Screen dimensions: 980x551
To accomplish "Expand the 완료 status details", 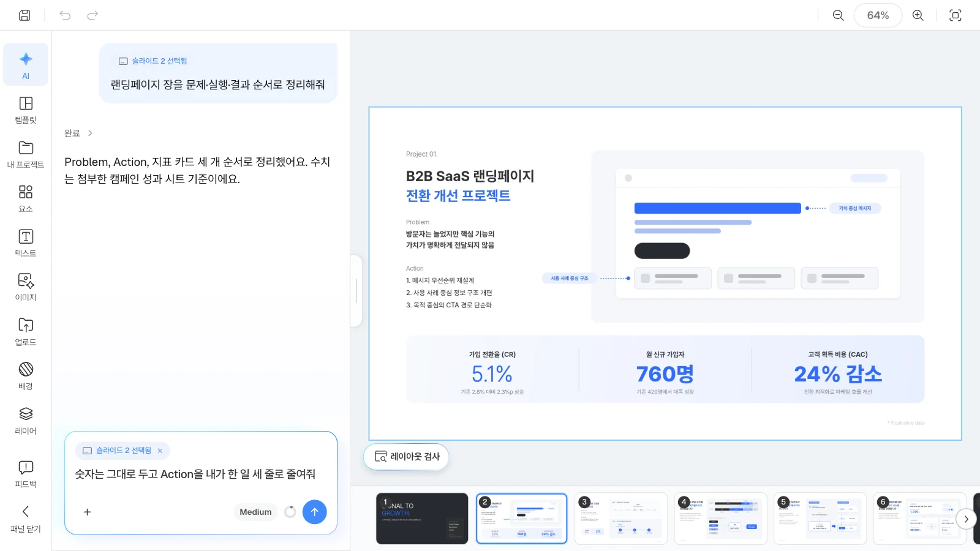I will click(x=78, y=133).
